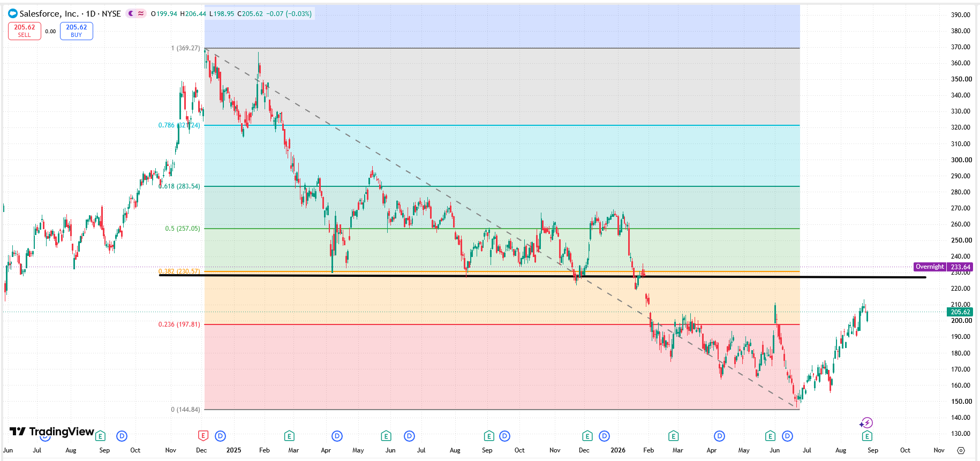This screenshot has height=461, width=980.
Task: Click the 150.00 price scale label
Action: [x=961, y=402]
